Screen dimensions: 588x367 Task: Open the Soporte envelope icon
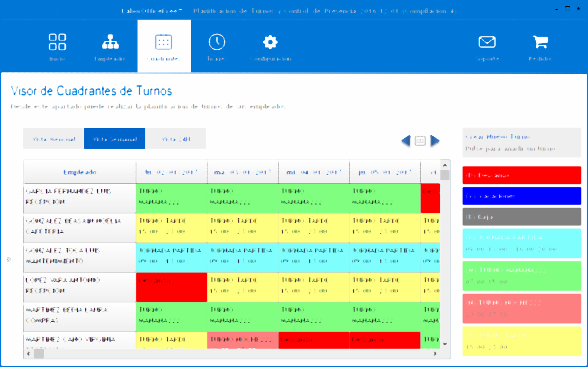487,43
